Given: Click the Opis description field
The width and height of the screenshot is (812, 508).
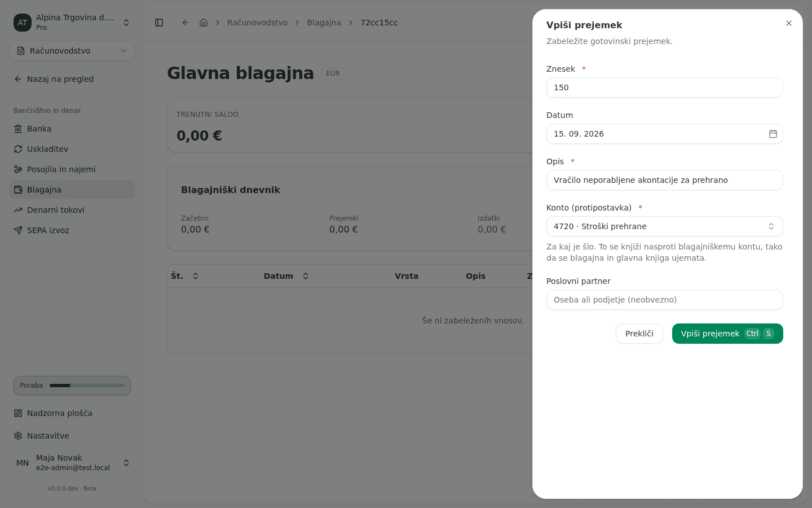Looking at the screenshot, I should 664,180.
